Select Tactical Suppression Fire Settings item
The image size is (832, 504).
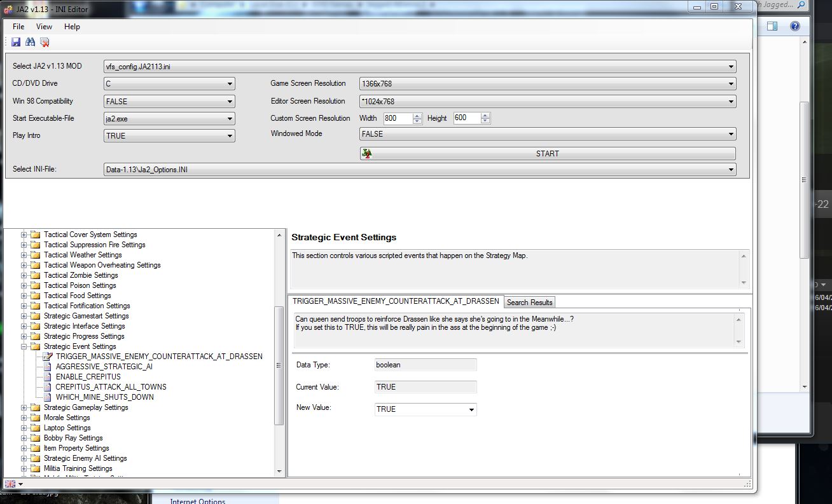click(95, 245)
